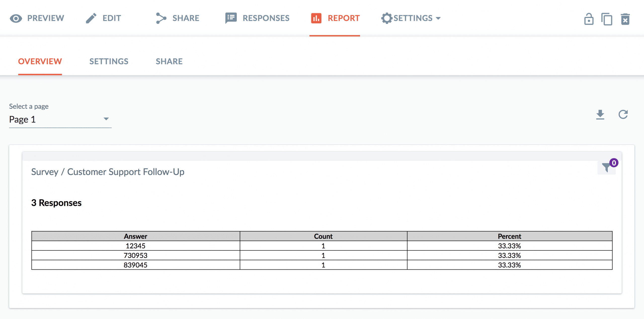Image resolution: width=644 pixels, height=319 pixels.
Task: Click the Edit pencil icon
Action: [91, 18]
